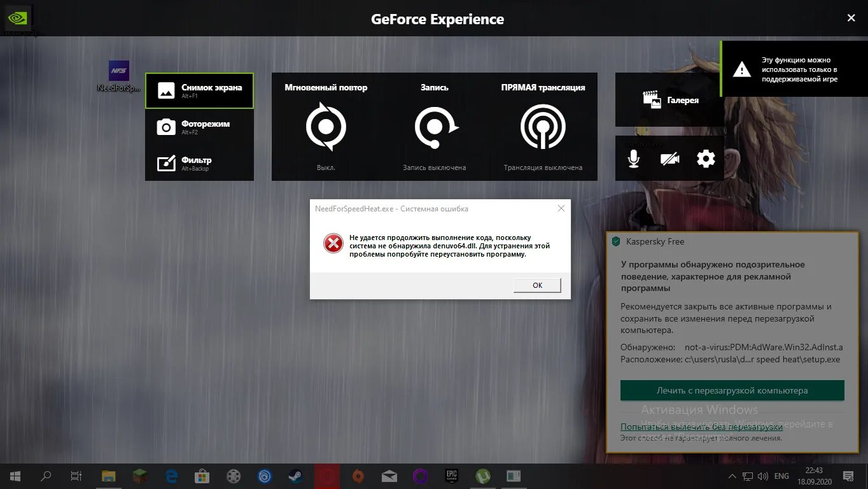The width and height of the screenshot is (868, 489).
Task: Close the NeedForSpeedHeat.exe error dialog
Action: point(561,208)
